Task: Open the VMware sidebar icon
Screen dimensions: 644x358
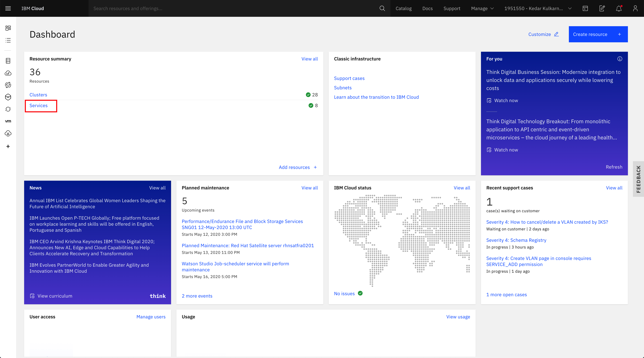Action: tap(8, 121)
